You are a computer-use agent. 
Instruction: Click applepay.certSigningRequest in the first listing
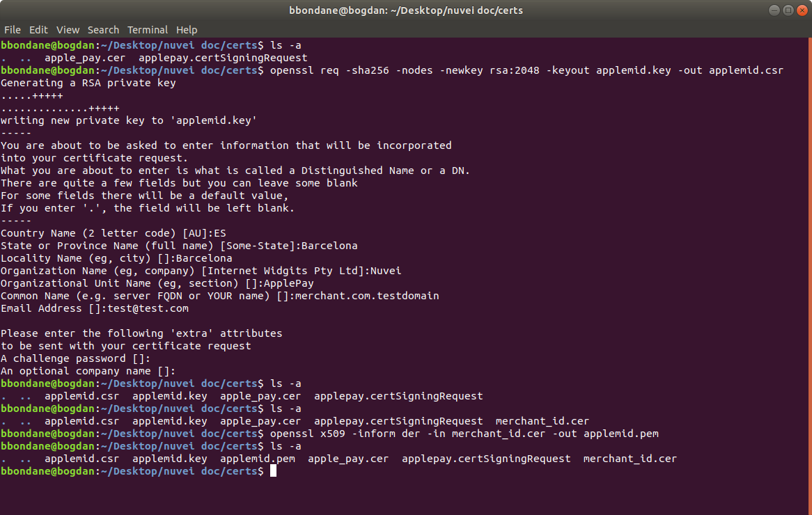coord(223,58)
